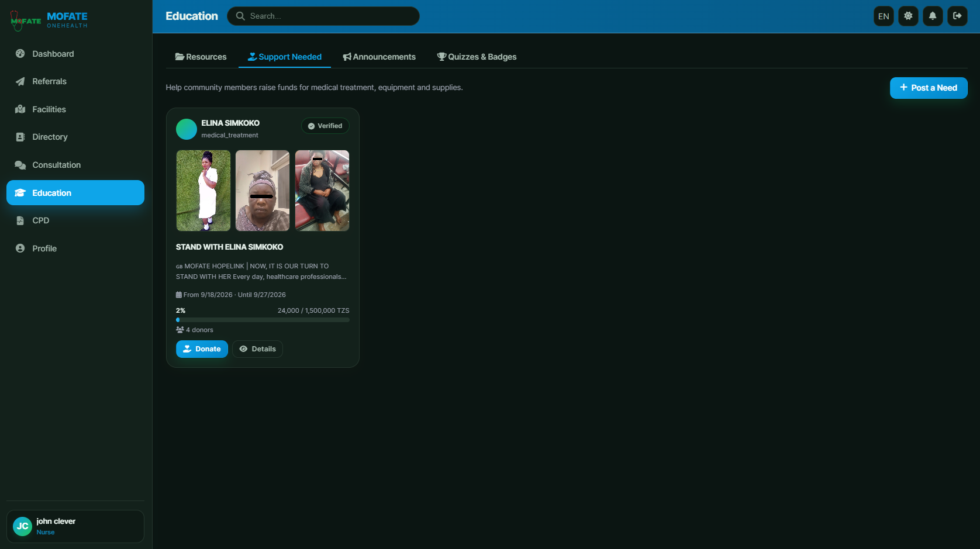Click the logout arrow icon

957,16
